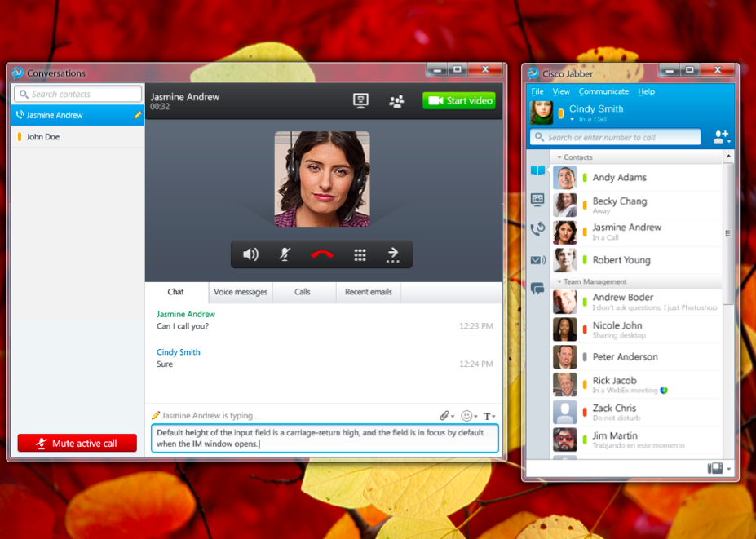
Task: Open the File menu in Cisco Jabber
Action: tap(537, 91)
